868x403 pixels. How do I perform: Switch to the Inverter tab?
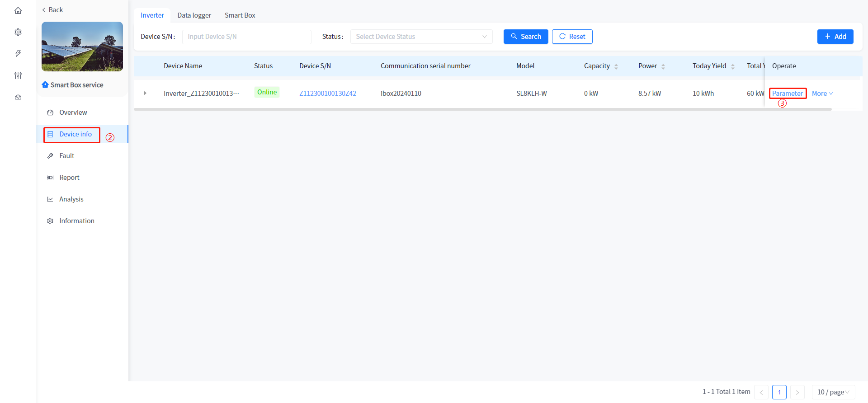pyautogui.click(x=152, y=15)
